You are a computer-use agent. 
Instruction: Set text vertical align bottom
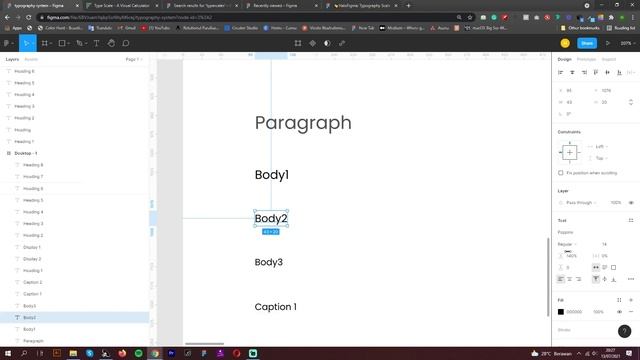613,279
